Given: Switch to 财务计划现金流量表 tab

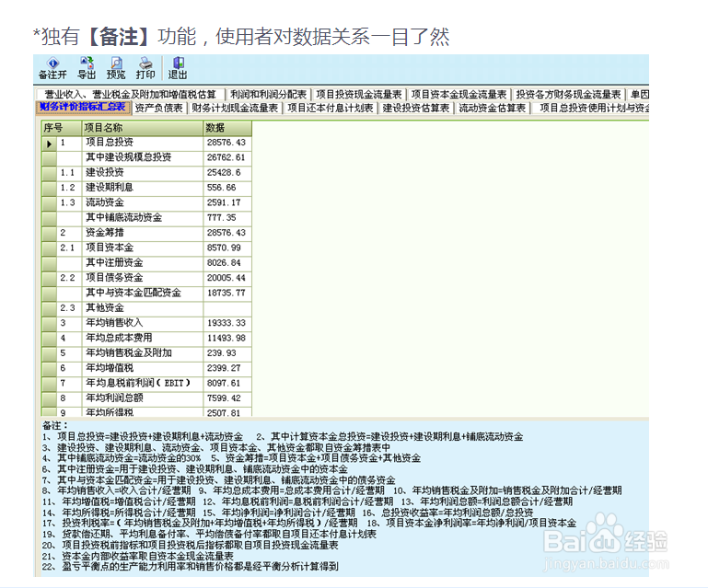Looking at the screenshot, I should pyautogui.click(x=235, y=108).
